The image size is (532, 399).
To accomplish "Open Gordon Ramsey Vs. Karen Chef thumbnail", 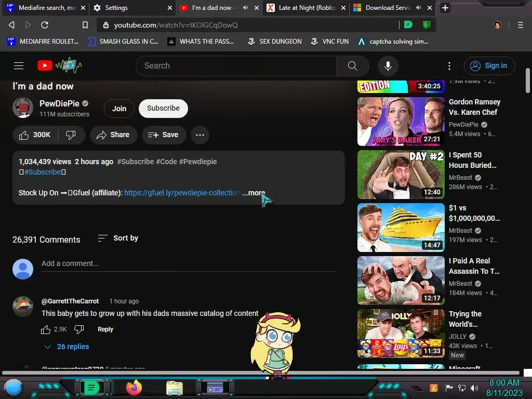I will (401, 122).
